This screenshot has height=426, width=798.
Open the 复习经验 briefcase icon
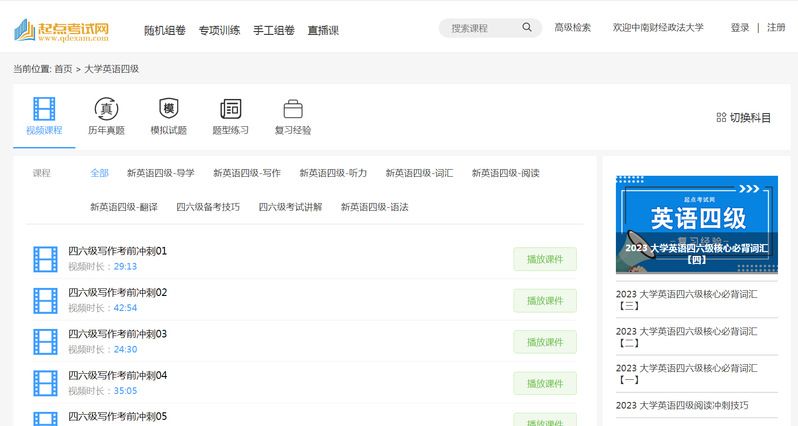click(x=293, y=109)
